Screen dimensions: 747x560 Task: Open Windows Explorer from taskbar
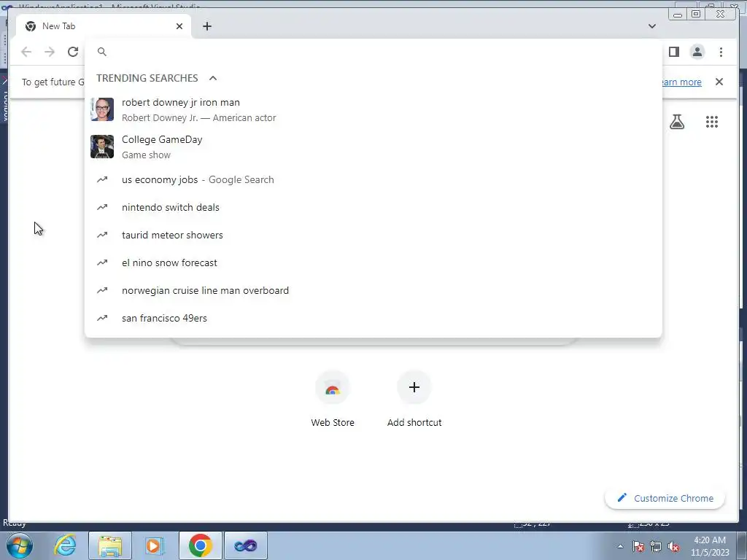[110, 545]
